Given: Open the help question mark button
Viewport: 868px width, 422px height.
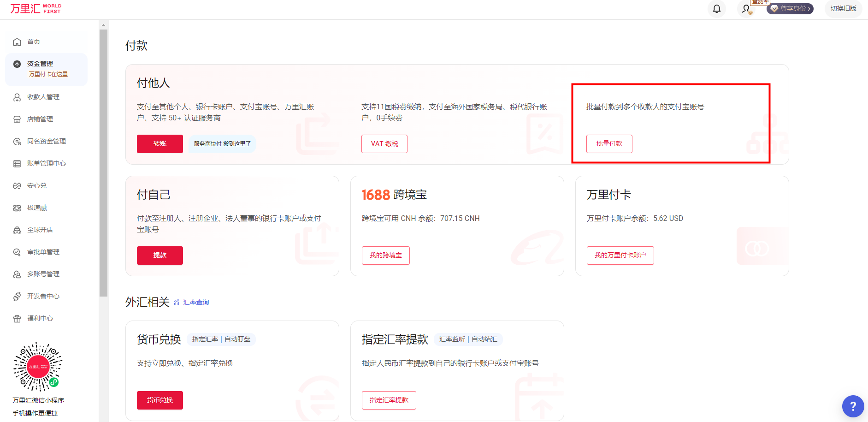Looking at the screenshot, I should pyautogui.click(x=853, y=406).
